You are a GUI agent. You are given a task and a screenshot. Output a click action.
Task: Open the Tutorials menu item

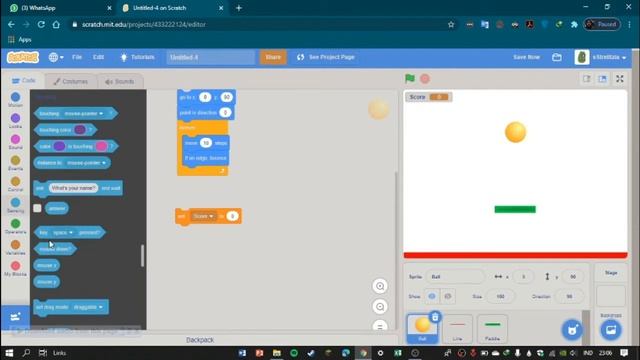tap(138, 57)
